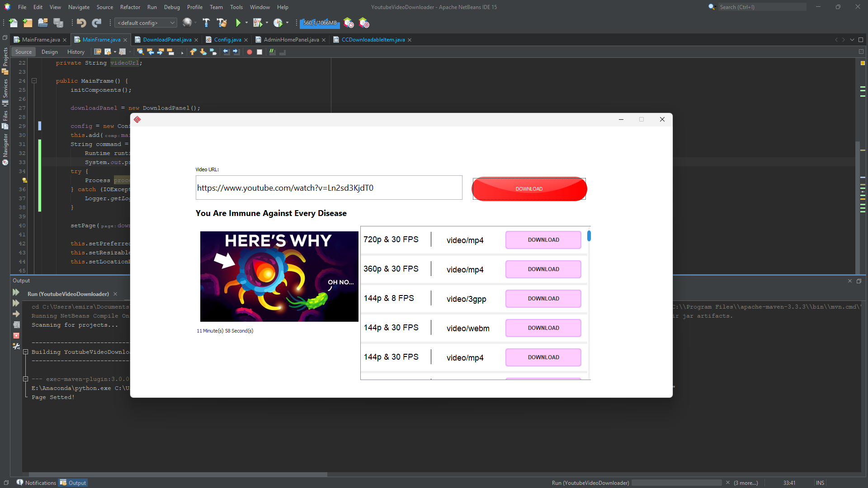
Task: Collapse the Building YoutubeVideoDownloader output node
Action: tap(26, 352)
